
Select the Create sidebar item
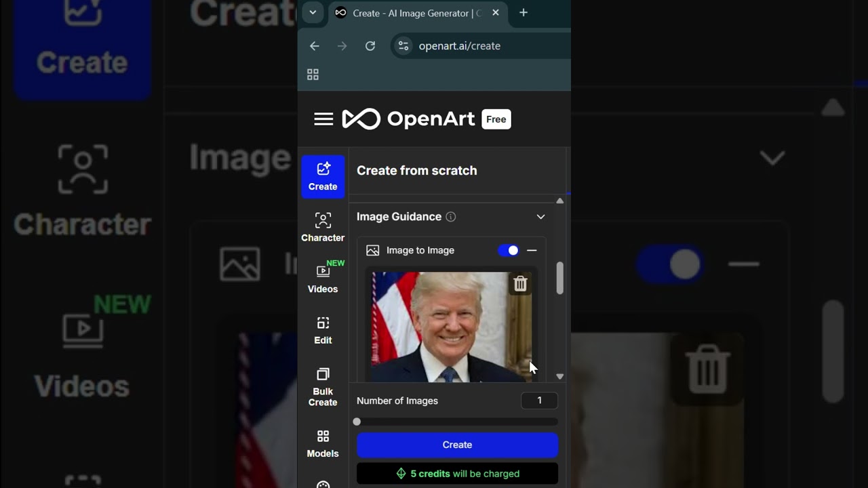click(x=323, y=176)
